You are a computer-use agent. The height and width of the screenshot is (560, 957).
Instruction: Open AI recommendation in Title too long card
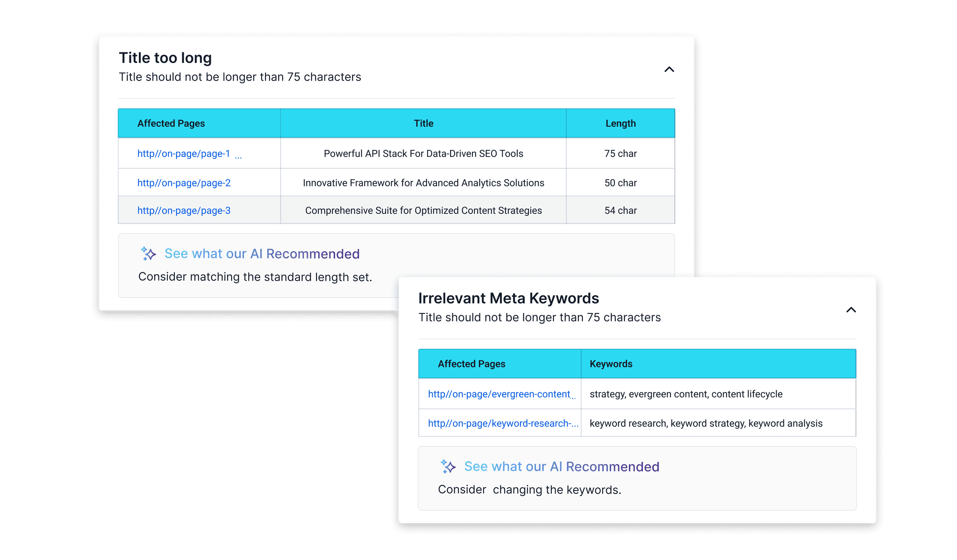pos(262,254)
